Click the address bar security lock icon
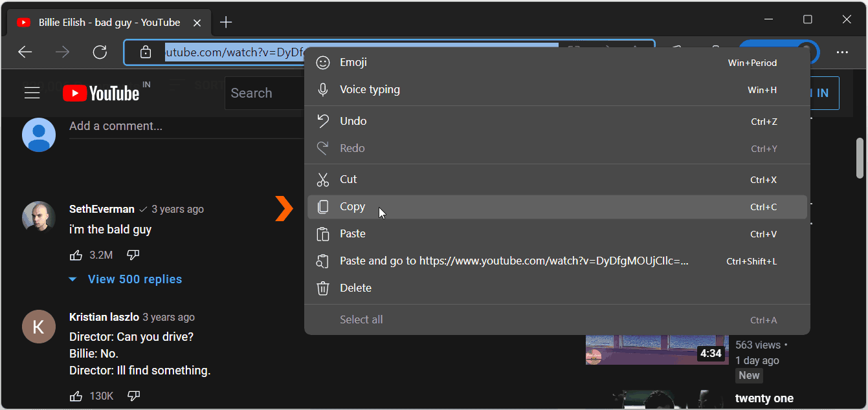 (x=146, y=52)
